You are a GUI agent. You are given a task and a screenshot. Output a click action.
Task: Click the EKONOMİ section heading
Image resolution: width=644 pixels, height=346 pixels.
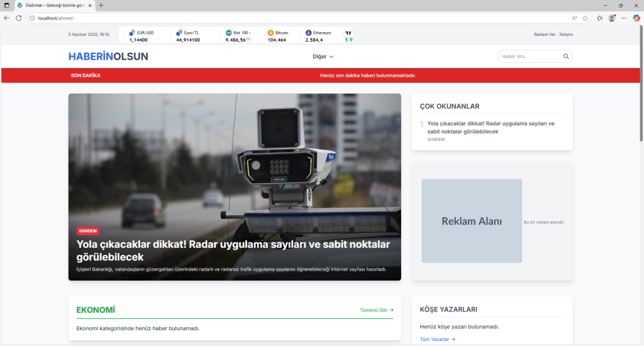tap(96, 310)
